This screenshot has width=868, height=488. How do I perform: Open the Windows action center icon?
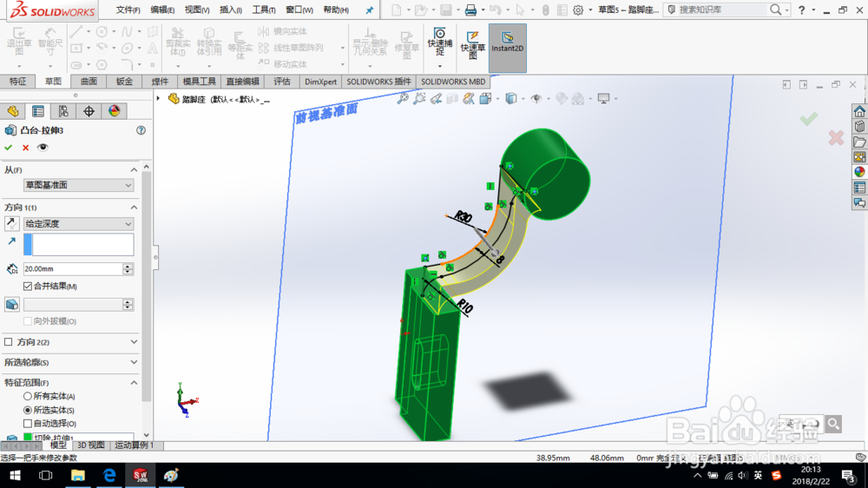847,475
